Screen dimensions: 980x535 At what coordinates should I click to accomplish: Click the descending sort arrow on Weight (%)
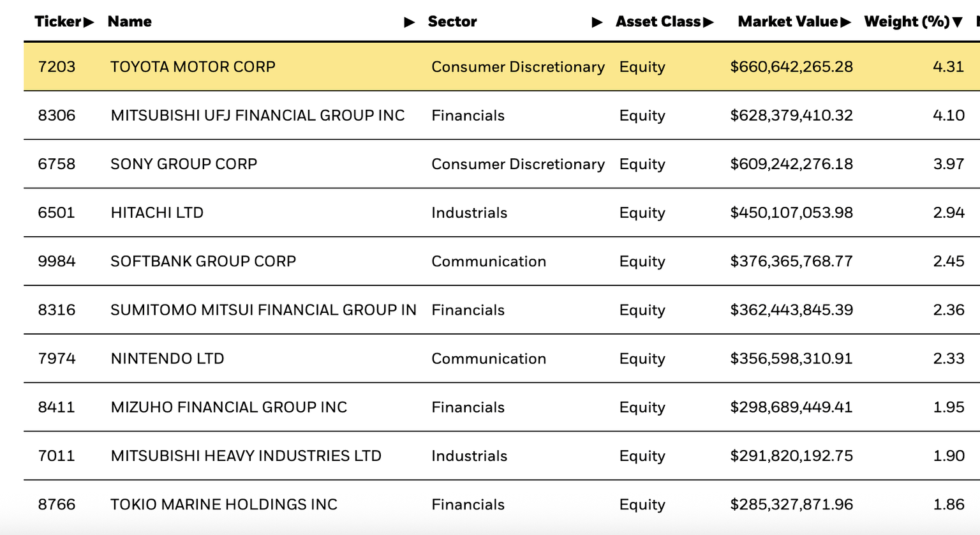pos(957,21)
